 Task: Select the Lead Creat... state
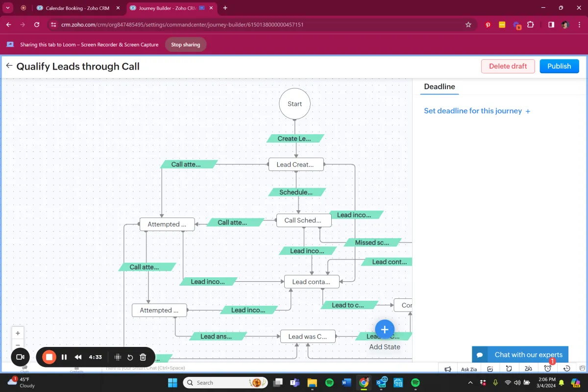pos(296,165)
